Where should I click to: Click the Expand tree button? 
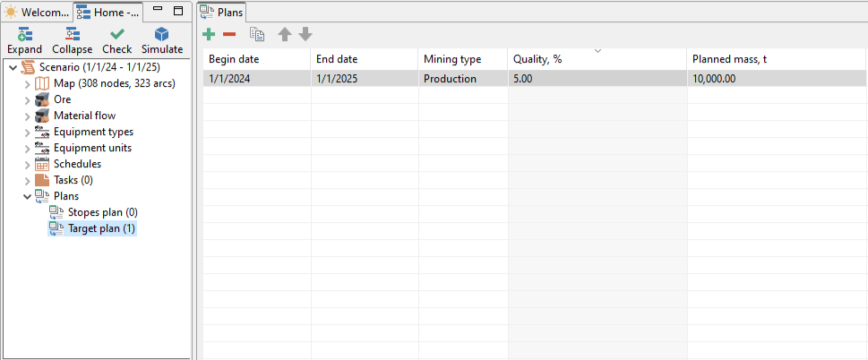click(x=24, y=41)
